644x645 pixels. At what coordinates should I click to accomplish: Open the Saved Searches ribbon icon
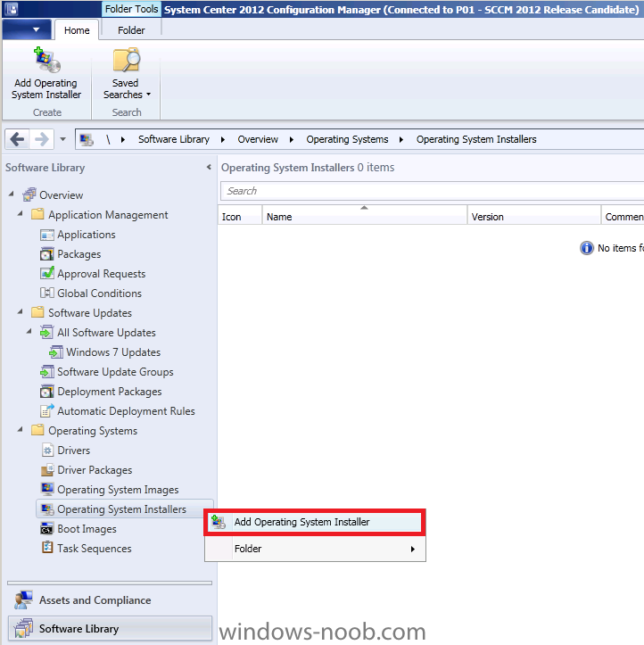pyautogui.click(x=127, y=60)
